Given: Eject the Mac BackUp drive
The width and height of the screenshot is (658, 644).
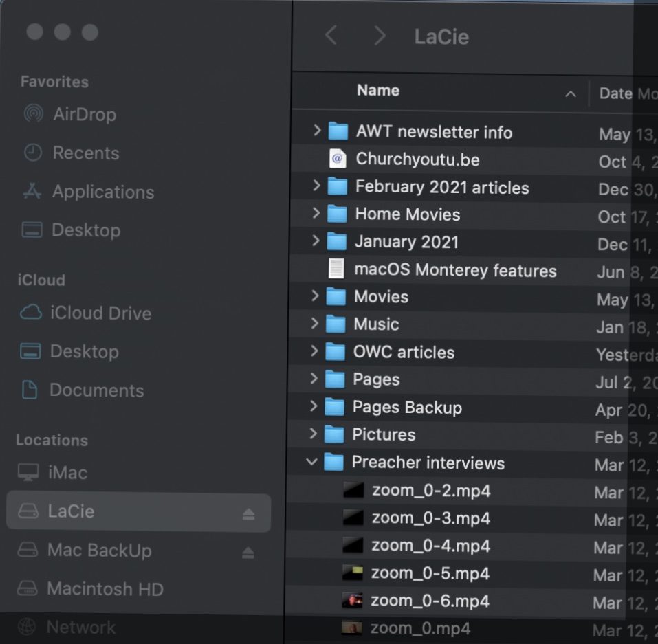Looking at the screenshot, I should (248, 552).
